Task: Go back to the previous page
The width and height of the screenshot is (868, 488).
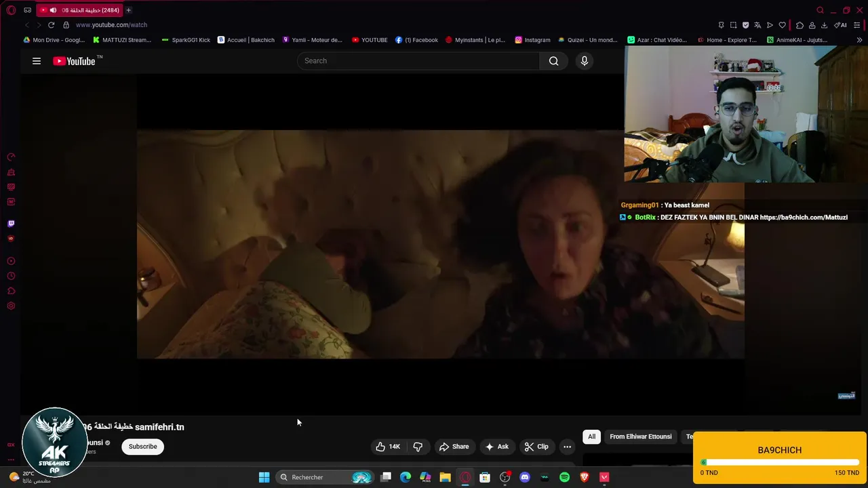Action: point(26,25)
